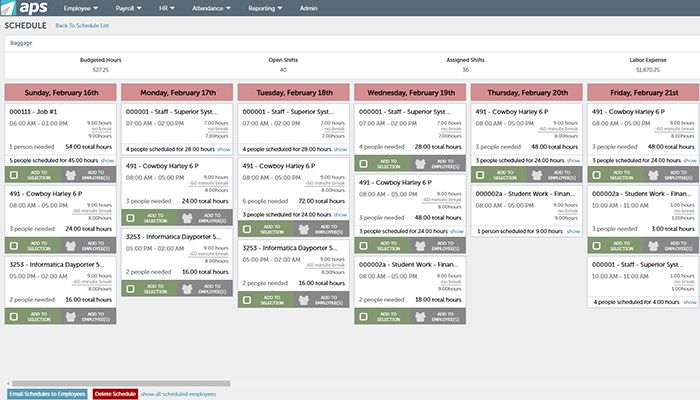
Task: Show Thursday Cowboy Harley scheduled people
Action: [573, 160]
